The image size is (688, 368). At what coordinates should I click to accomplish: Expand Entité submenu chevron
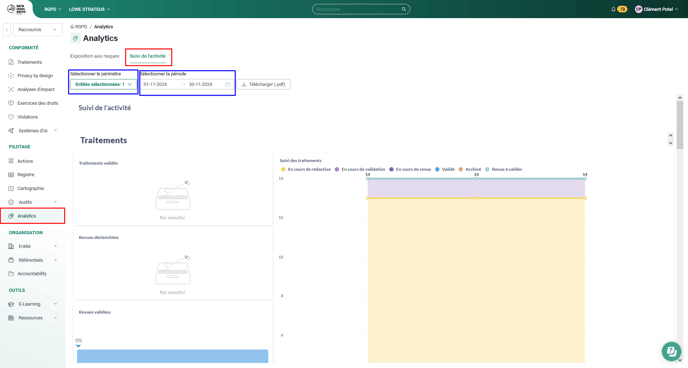coord(55,247)
